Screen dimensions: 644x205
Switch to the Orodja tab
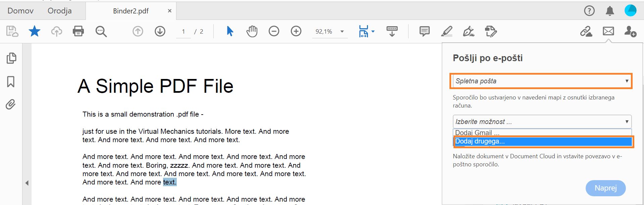point(59,11)
